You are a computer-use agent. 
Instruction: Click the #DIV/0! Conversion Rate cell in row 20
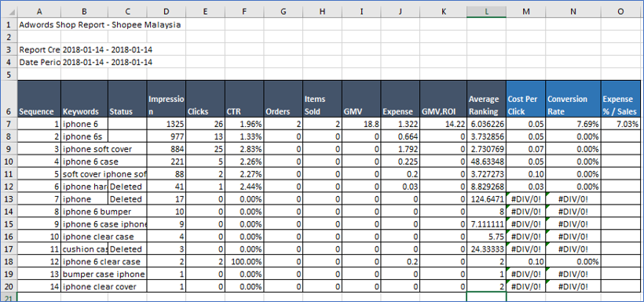tap(573, 286)
